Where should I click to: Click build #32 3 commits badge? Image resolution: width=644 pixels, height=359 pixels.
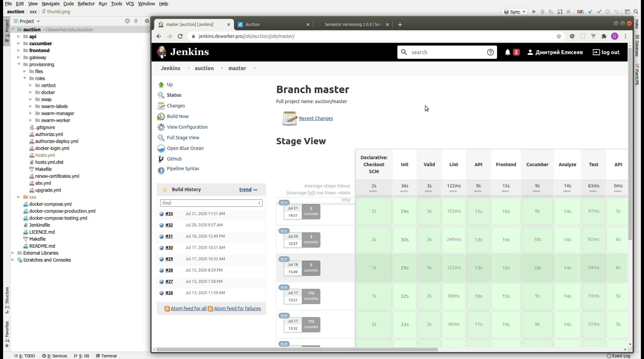pos(311,240)
